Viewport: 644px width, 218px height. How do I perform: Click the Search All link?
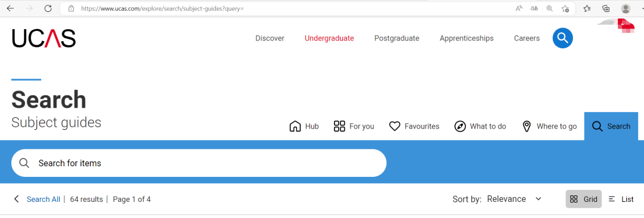click(43, 200)
